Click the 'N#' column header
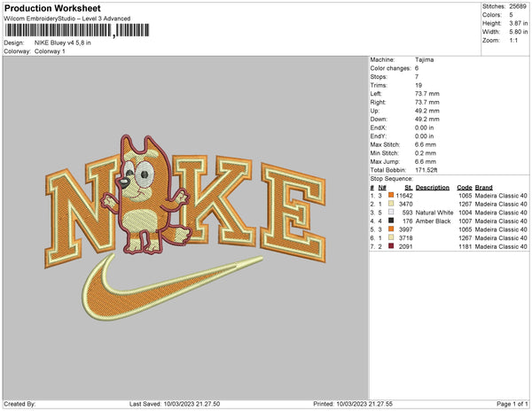Screen dimensions: 532x411 point(382,187)
